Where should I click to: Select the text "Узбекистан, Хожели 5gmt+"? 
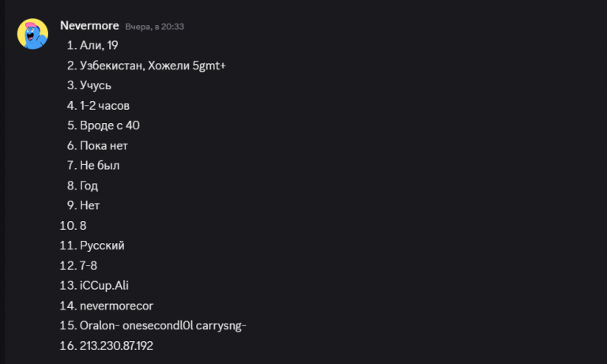[153, 66]
